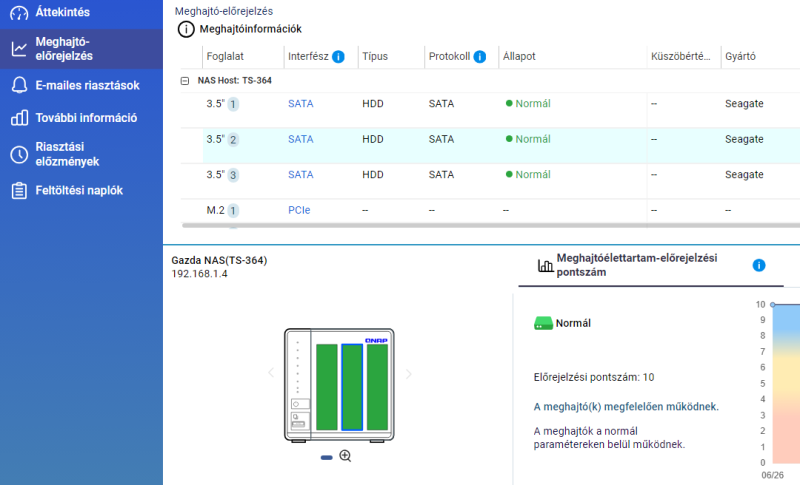The image size is (800, 485).
Task: Click Előrejelzési pontszám: 10 text
Action: click(594, 377)
